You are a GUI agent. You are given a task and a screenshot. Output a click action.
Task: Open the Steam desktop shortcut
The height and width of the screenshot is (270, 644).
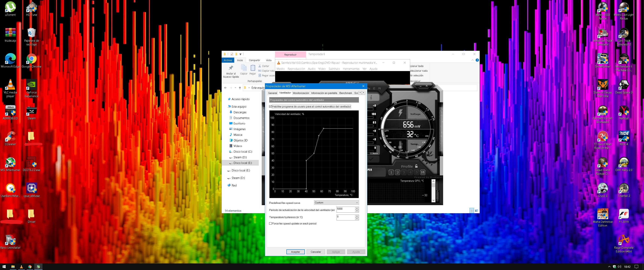click(x=31, y=112)
